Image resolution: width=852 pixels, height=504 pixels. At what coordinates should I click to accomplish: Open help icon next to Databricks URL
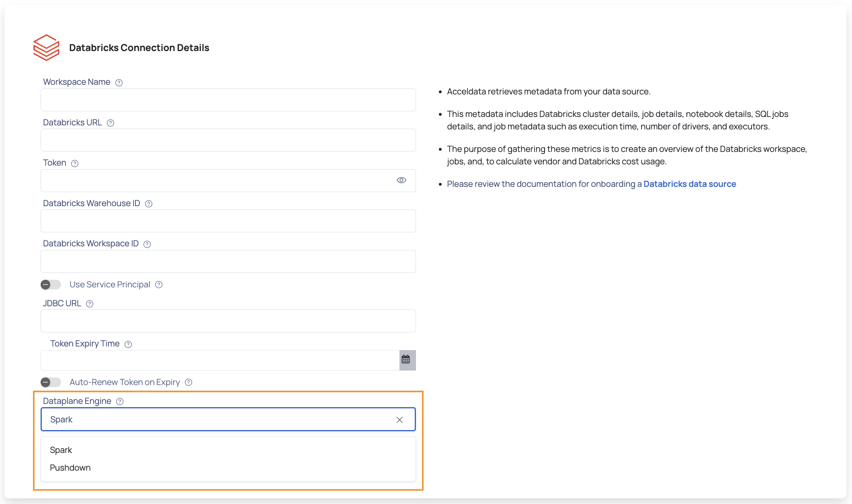tap(111, 123)
